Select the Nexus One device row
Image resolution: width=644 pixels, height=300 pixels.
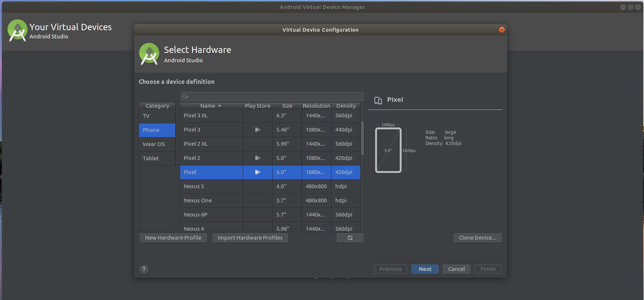click(x=270, y=200)
